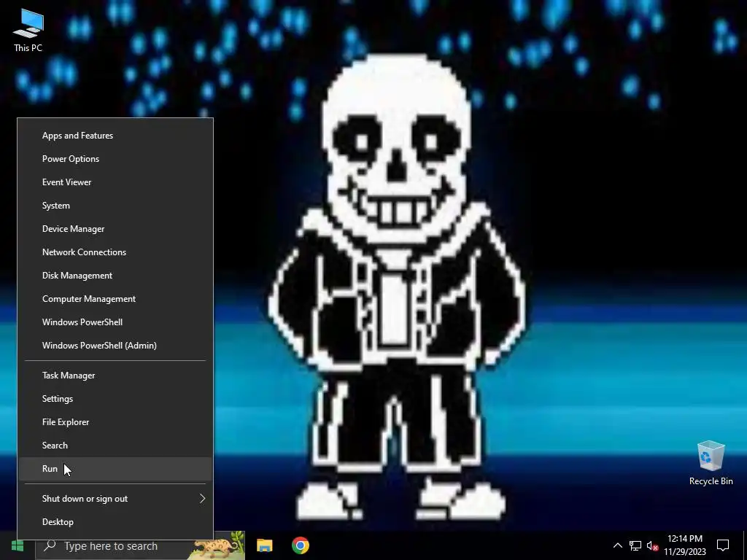Click the Run menu entry
This screenshot has height=560, width=747.
115,469
